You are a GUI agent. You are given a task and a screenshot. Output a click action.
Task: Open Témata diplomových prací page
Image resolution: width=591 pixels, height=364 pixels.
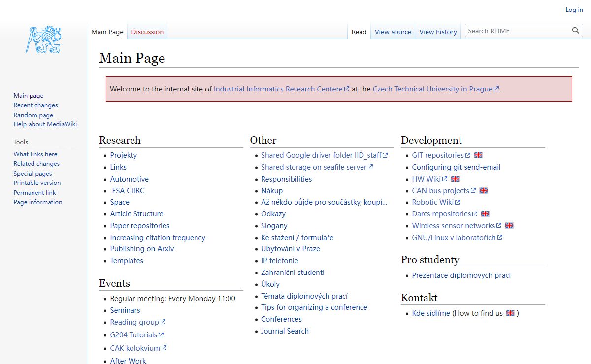[304, 296]
